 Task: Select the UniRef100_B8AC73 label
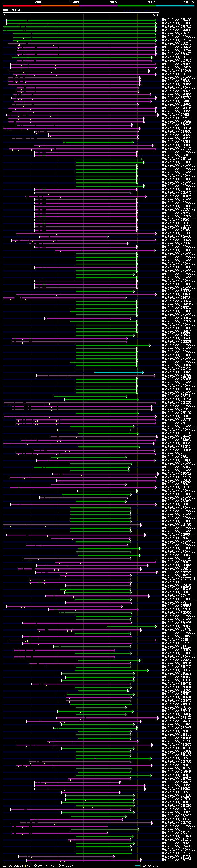[x=177, y=54]
